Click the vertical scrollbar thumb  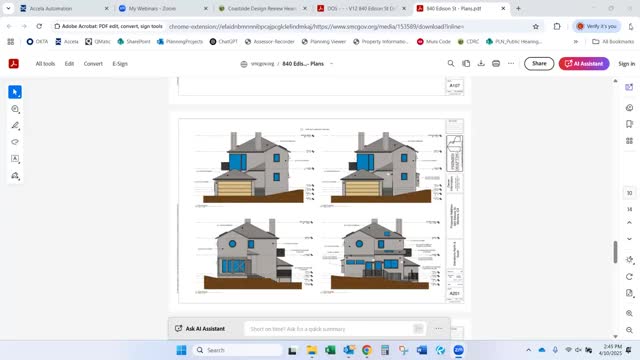616,252
